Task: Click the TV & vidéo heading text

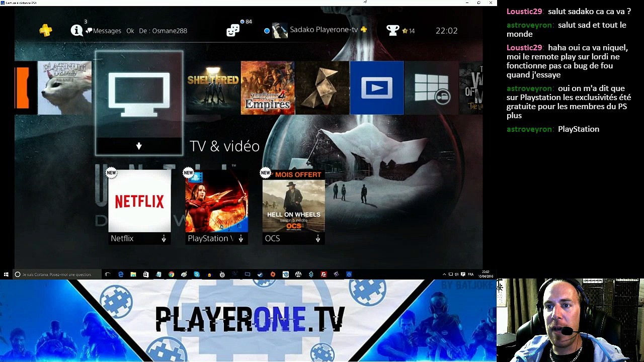Action: 224,146
